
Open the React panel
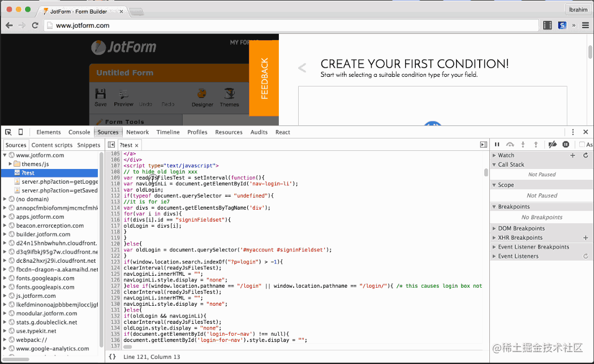[283, 132]
